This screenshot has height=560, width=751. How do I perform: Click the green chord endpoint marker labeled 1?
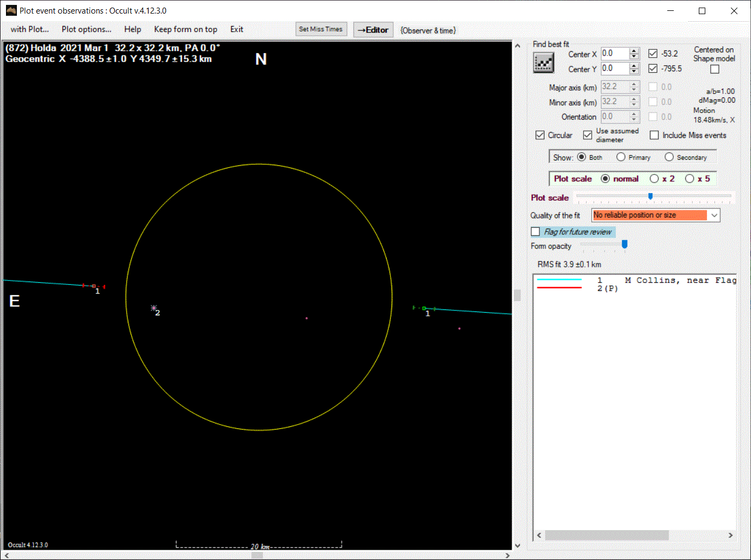pyautogui.click(x=424, y=308)
